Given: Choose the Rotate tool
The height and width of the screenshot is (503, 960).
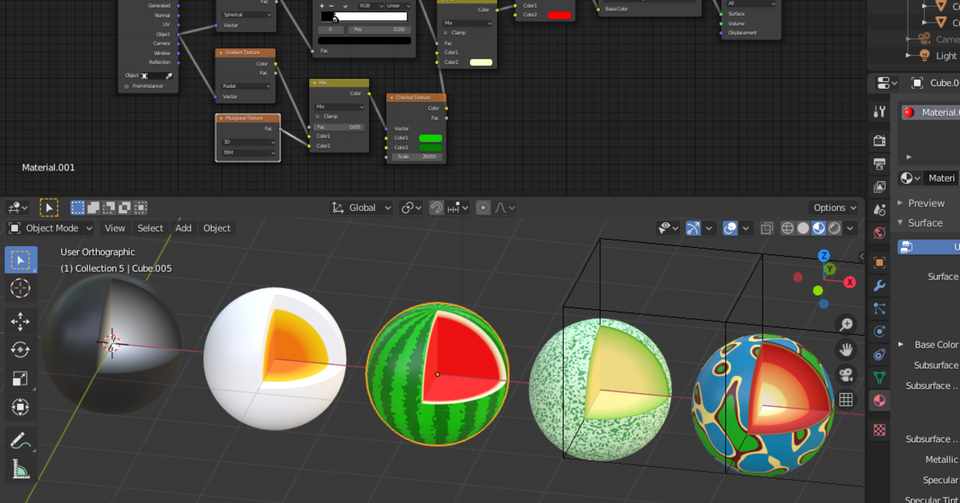Looking at the screenshot, I should (x=20, y=350).
